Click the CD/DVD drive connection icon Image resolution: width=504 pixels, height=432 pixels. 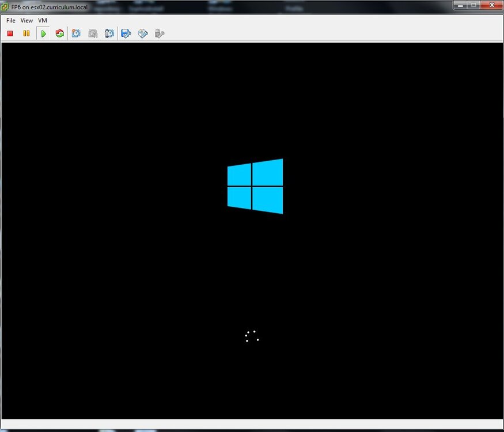tap(143, 33)
